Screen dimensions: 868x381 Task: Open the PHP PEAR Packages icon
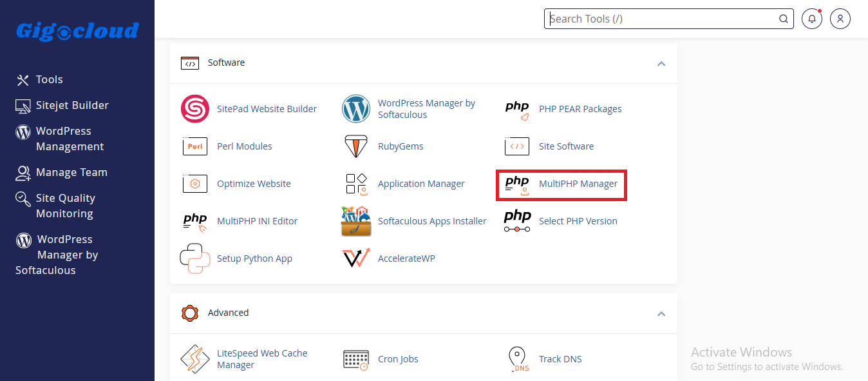517,110
